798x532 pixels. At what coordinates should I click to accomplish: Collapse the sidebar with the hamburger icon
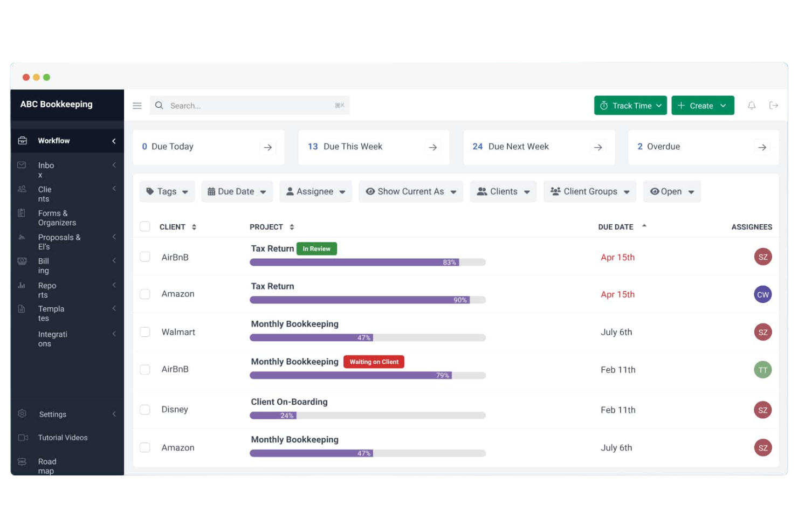pos(137,105)
